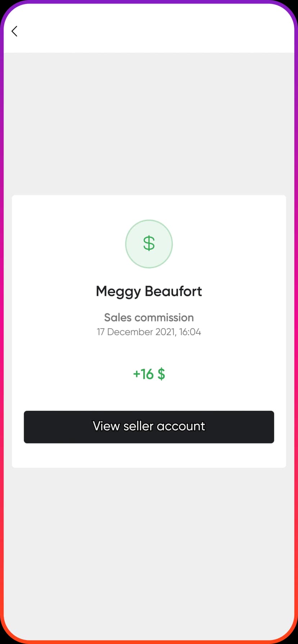This screenshot has width=298, height=644.
Task: Click the word "Meggy" in the heading
Action: click(118, 292)
